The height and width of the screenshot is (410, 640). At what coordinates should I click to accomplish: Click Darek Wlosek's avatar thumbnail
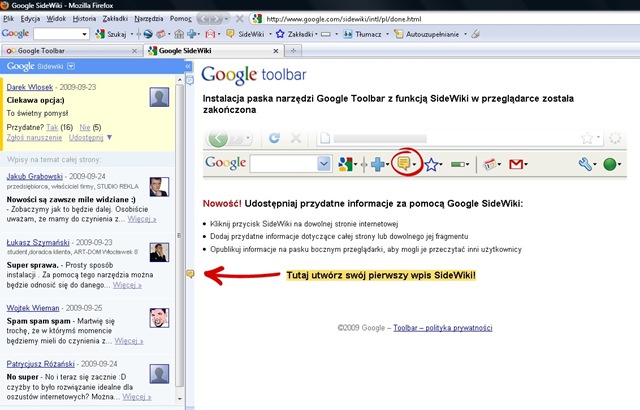pyautogui.click(x=159, y=97)
